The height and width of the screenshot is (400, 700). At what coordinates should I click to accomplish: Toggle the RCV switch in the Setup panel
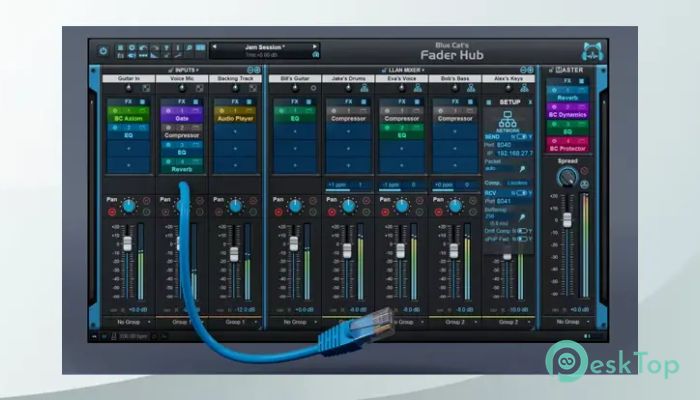[x=520, y=195]
